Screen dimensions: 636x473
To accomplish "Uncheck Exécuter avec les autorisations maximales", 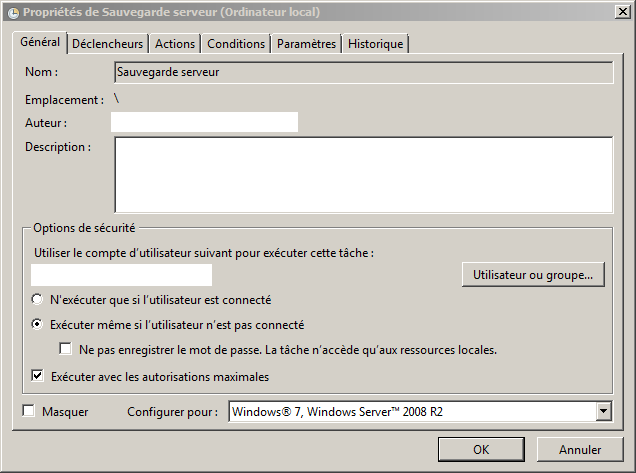I will click(x=37, y=376).
